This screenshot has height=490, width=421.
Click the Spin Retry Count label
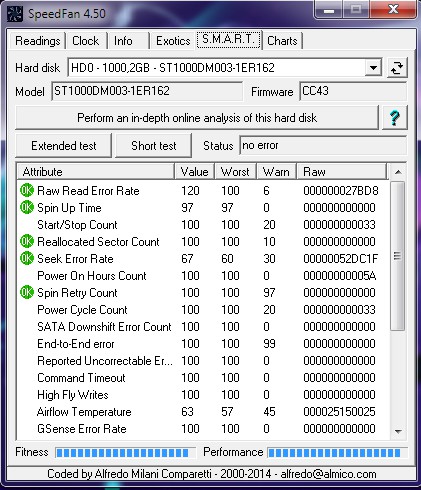click(77, 293)
